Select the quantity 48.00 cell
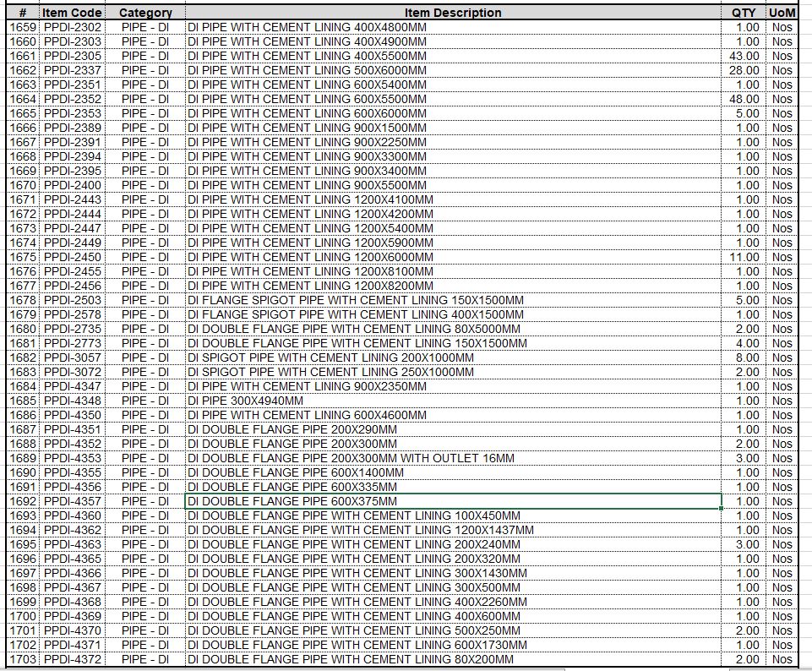 (744, 99)
